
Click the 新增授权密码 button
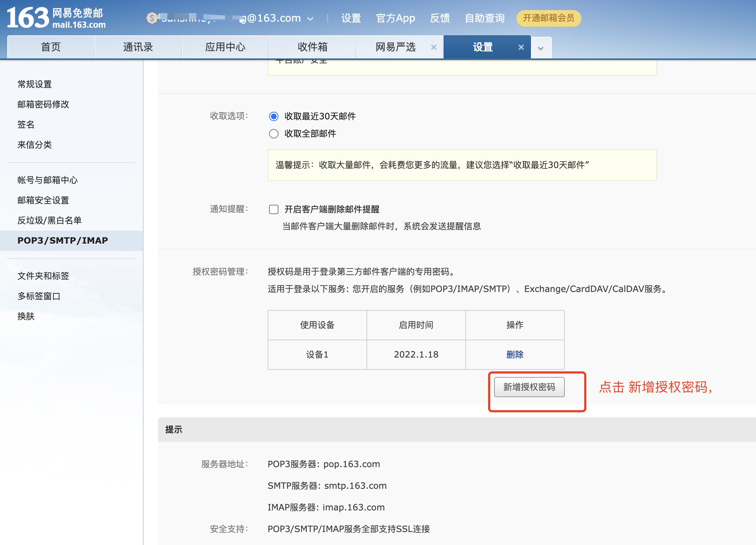click(529, 387)
